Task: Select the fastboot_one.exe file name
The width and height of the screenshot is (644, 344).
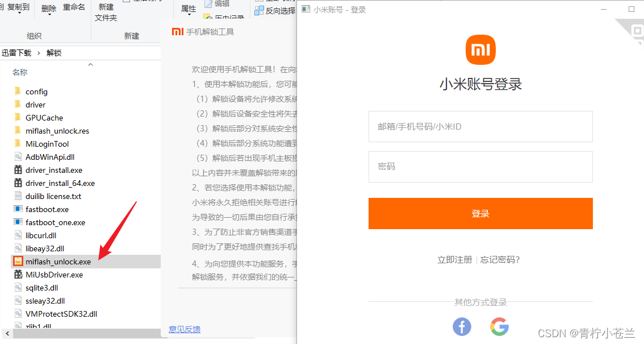Action: [56, 222]
